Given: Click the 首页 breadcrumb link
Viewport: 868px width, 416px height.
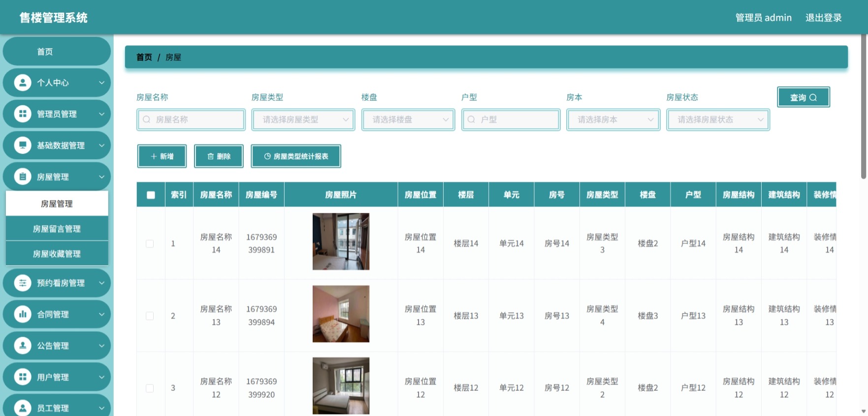Looking at the screenshot, I should pos(144,57).
